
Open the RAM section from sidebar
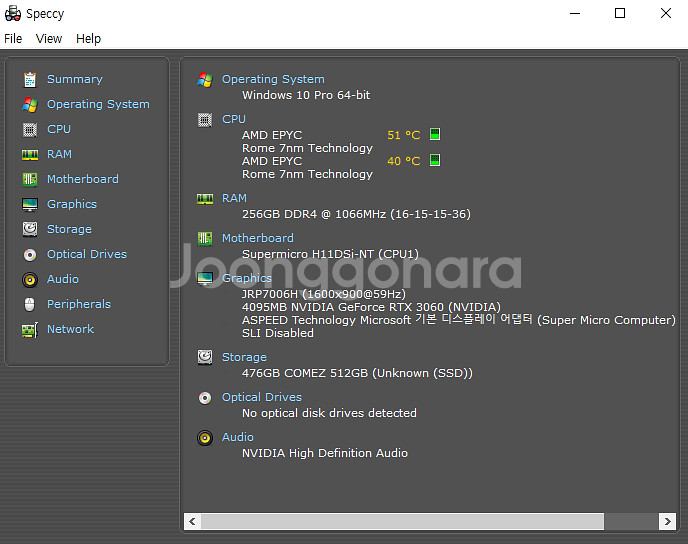coord(59,154)
